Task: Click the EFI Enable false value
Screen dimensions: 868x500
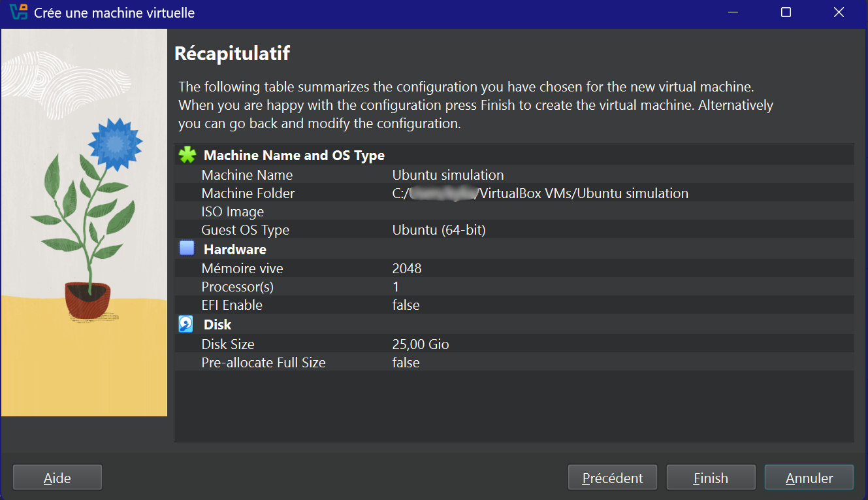Action: 406,305
